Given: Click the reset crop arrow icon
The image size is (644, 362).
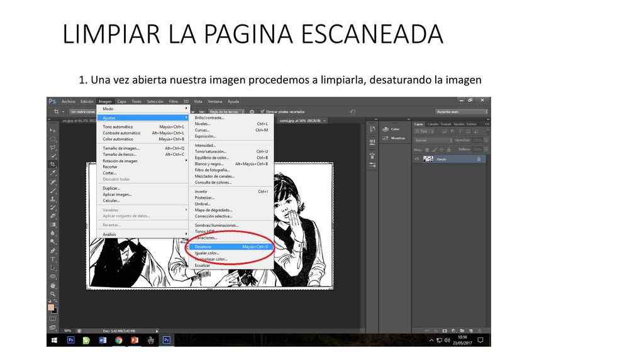Looking at the screenshot, I should click(x=353, y=112).
